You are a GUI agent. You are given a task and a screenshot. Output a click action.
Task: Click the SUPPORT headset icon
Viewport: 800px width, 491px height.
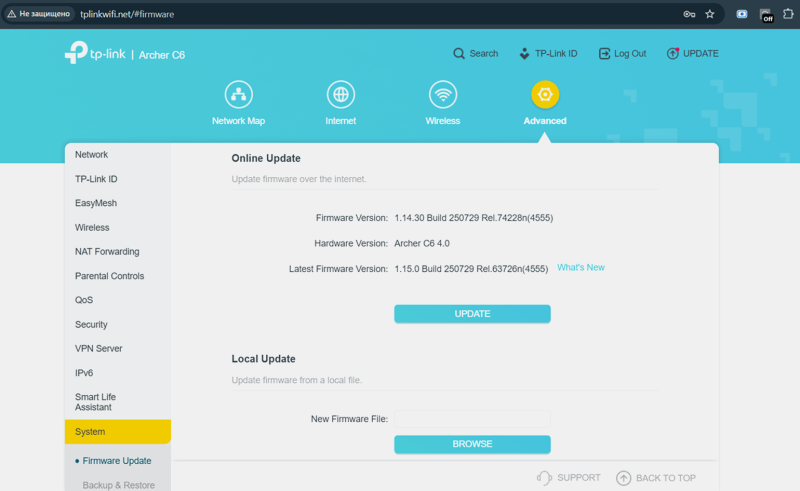click(544, 478)
